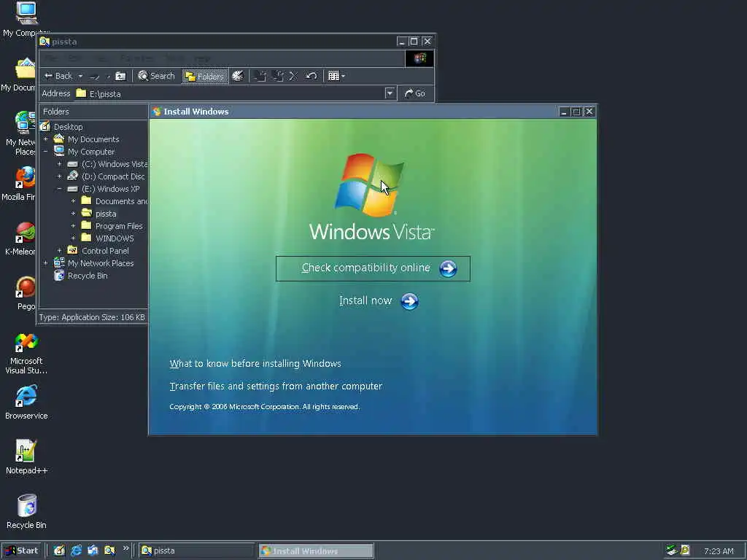Open Explorer search quick launch icon
This screenshot has height=560, width=747.
(x=109, y=551)
